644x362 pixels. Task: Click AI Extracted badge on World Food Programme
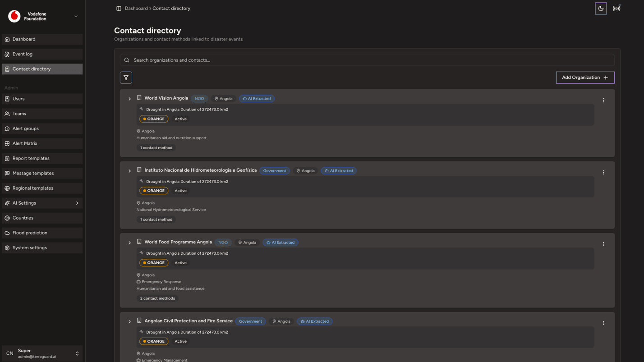[281, 243]
